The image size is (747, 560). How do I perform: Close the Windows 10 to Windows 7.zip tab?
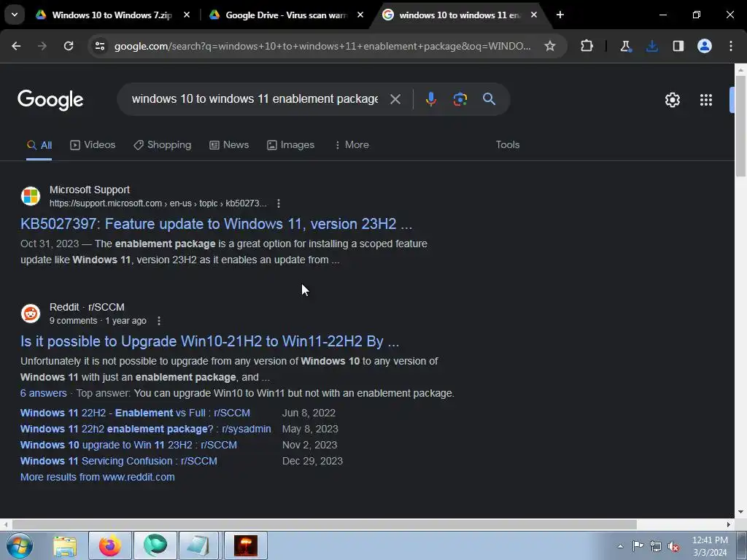(187, 15)
